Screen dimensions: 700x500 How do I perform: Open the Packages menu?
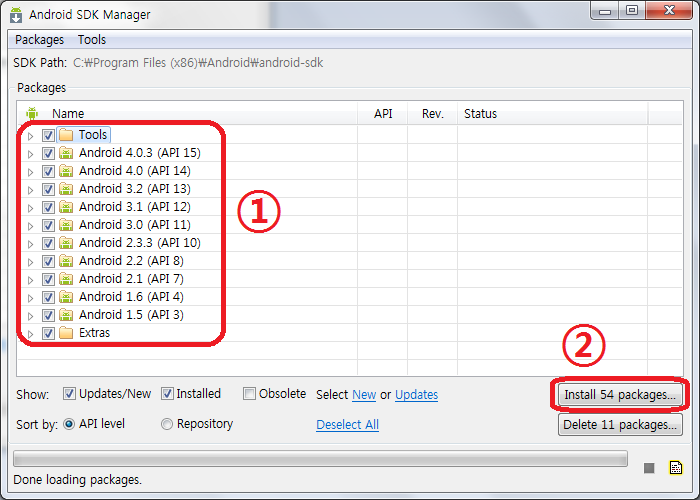coord(39,40)
